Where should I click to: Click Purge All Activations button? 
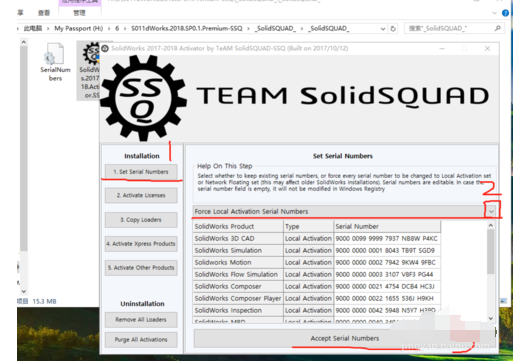pos(141,340)
